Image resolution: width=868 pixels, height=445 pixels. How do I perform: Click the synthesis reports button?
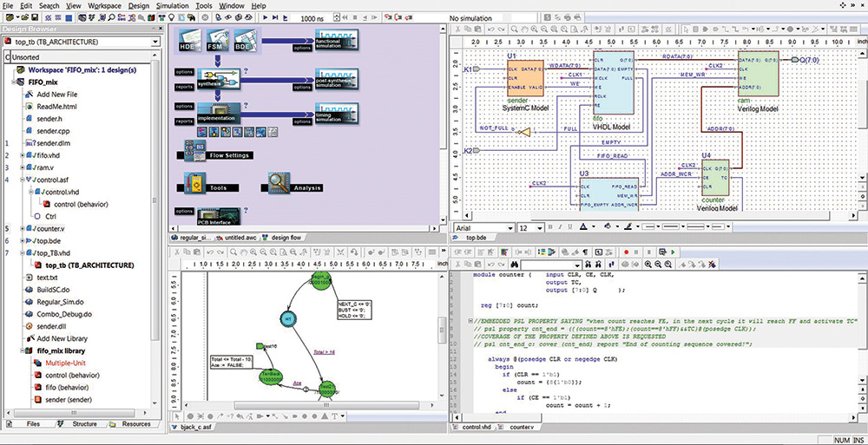coord(185,85)
